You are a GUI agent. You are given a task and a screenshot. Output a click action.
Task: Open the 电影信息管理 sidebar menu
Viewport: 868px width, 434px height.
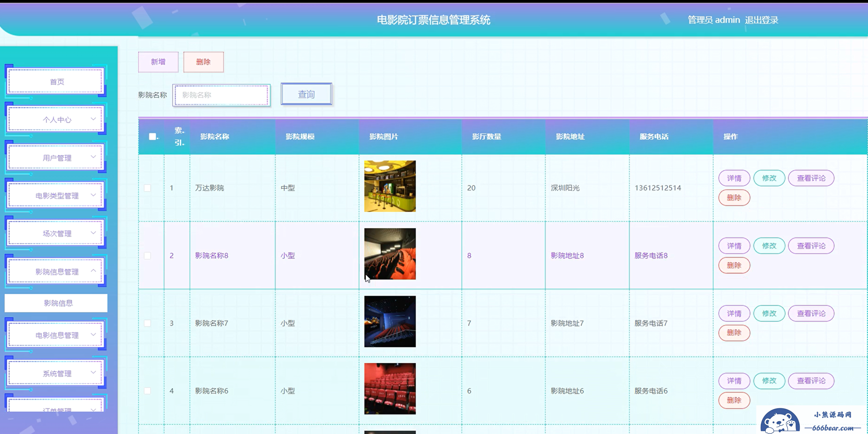point(56,335)
